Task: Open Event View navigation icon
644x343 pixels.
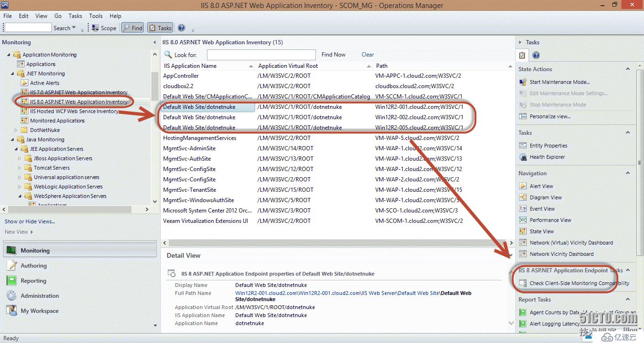Action: [x=523, y=209]
